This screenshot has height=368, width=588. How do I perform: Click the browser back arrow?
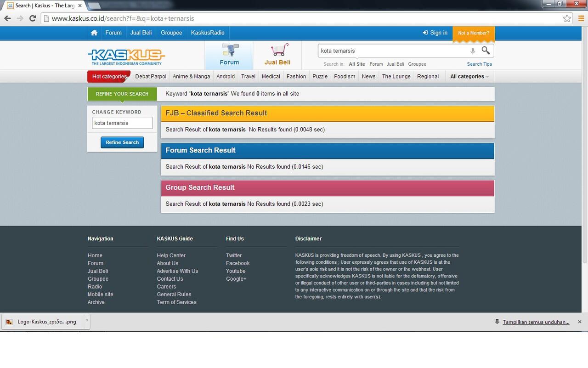7,18
